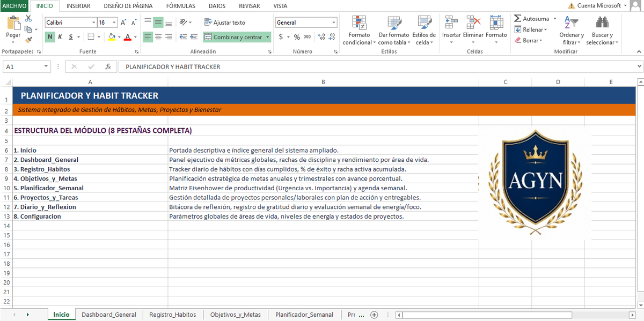Viewport: 644px width, 321px height.
Task: Align text to top of cell
Action: [148, 23]
